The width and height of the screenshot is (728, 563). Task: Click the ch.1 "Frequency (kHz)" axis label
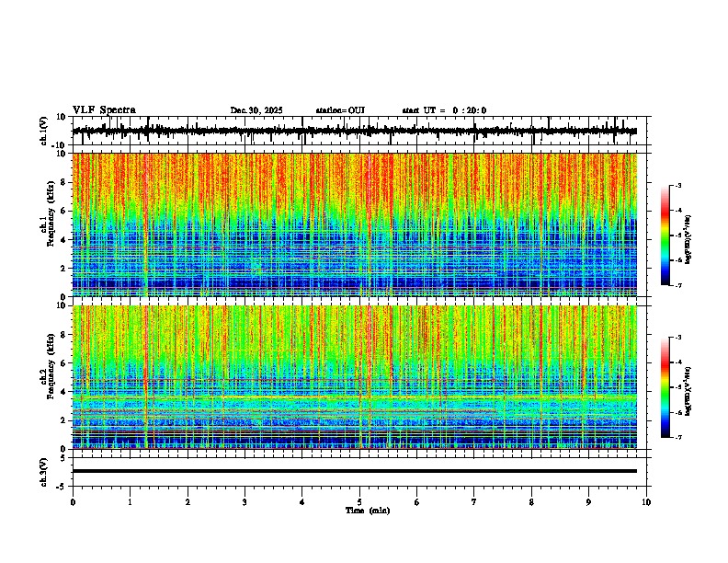[51, 213]
